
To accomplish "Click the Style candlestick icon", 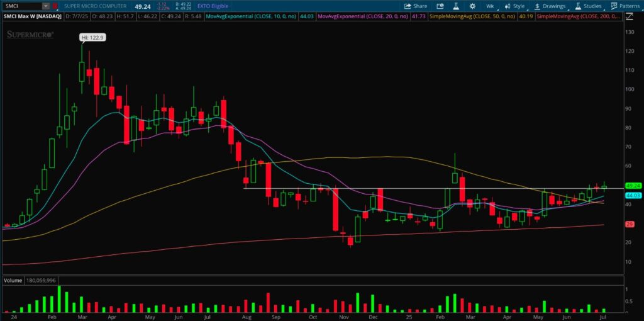I will pyautogui.click(x=508, y=6).
